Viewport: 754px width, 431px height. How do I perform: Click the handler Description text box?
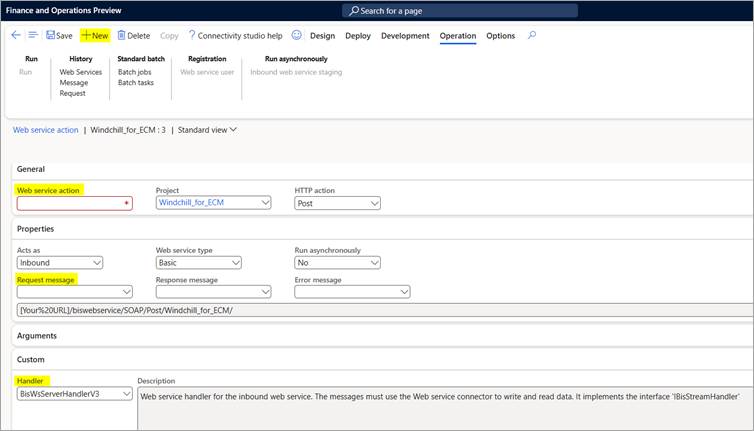pyautogui.click(x=445, y=408)
